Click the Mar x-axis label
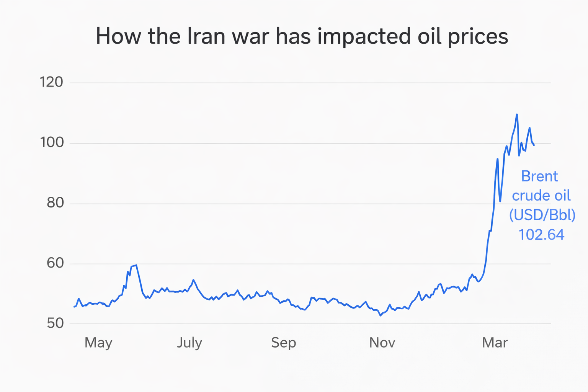Image resolution: width=588 pixels, height=392 pixels. (495, 342)
